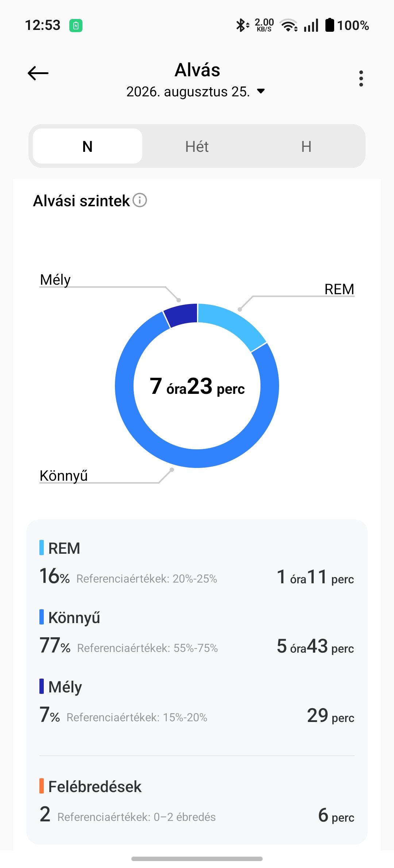Tap the info icon beside Alvási szintek
Image resolution: width=394 pixels, height=868 pixels.
(140, 200)
